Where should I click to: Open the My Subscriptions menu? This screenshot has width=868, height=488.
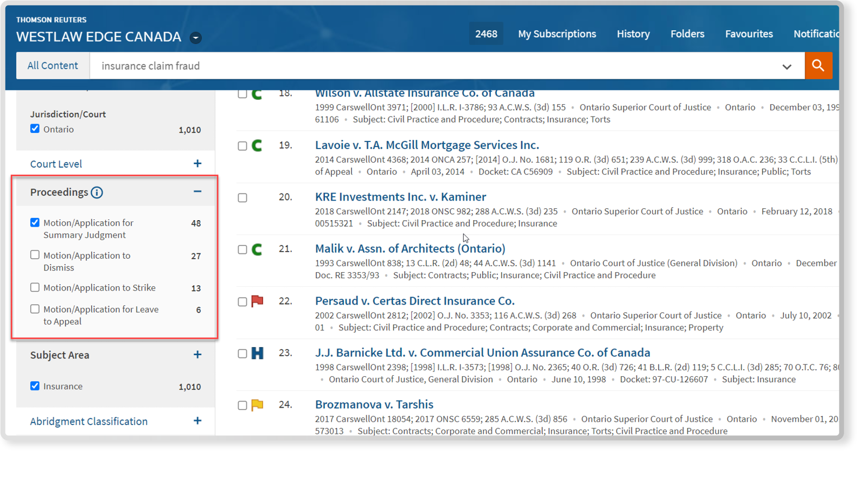click(x=557, y=34)
